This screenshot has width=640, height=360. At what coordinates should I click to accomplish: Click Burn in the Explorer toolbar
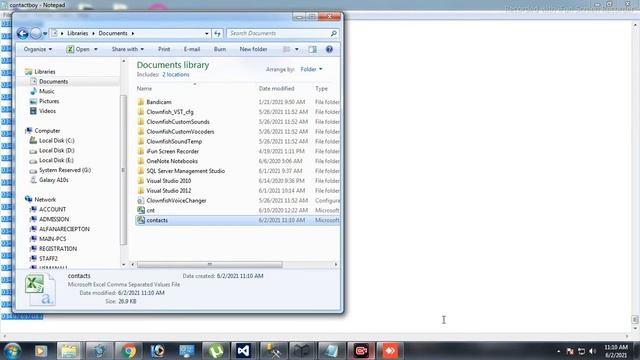(220, 49)
